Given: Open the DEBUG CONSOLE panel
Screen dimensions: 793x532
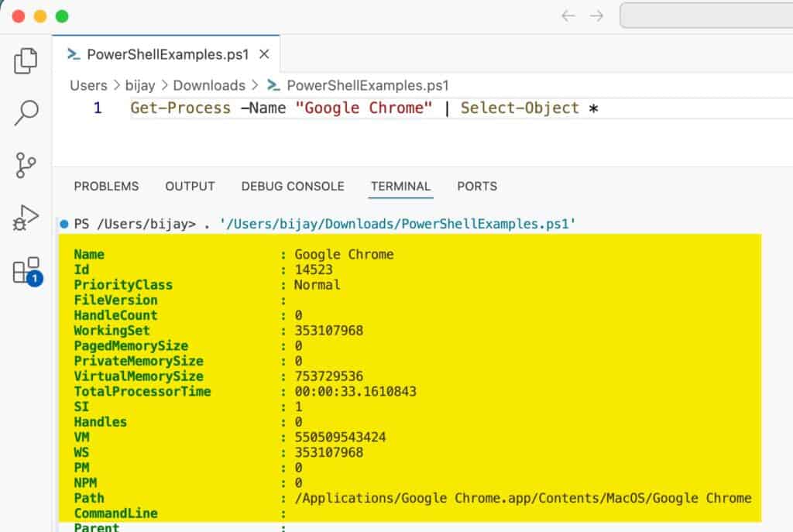Looking at the screenshot, I should (x=293, y=186).
